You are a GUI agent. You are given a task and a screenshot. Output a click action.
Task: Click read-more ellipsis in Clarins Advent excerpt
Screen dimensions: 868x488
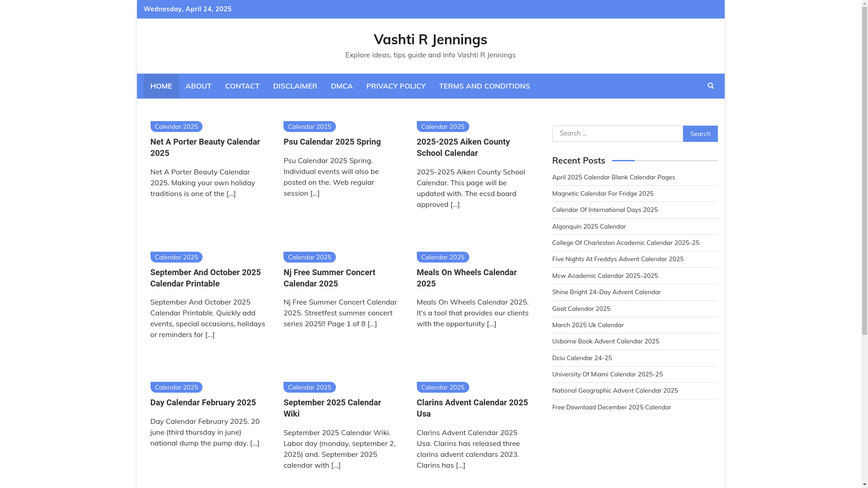click(x=461, y=465)
